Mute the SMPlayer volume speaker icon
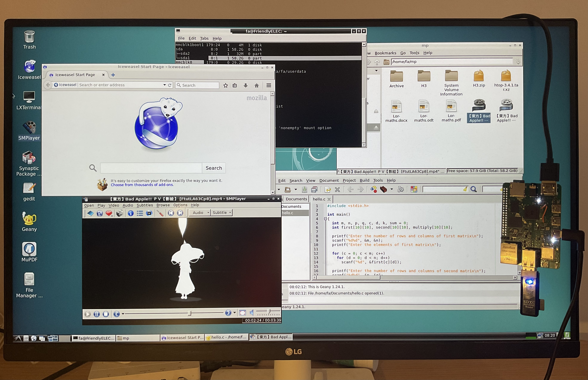The width and height of the screenshot is (588, 380). tap(252, 313)
